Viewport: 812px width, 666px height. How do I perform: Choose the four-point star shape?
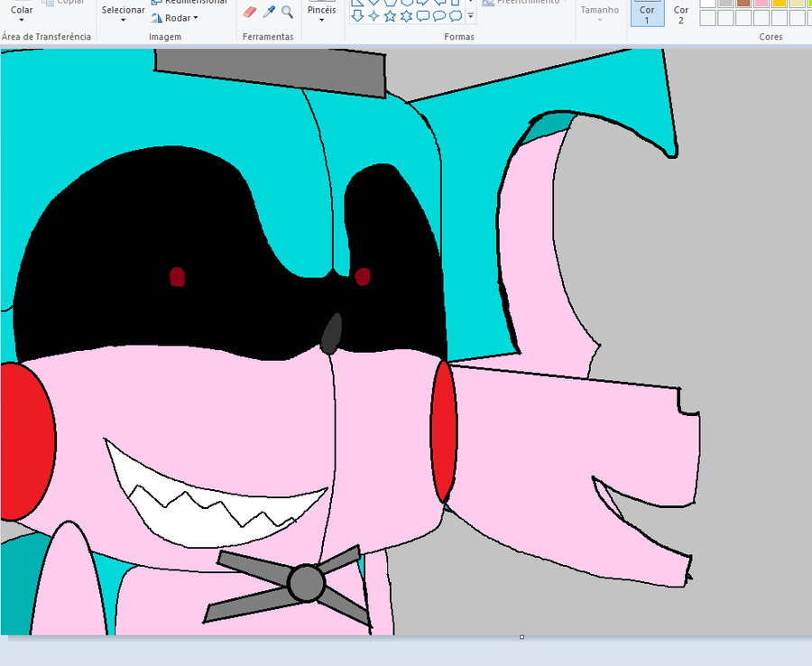pyautogui.click(x=374, y=16)
